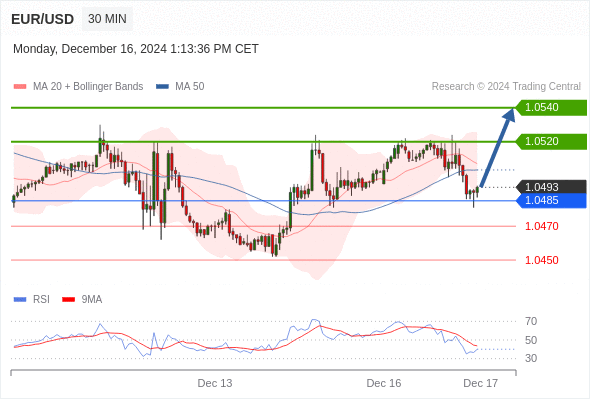Click the Research © 2024 Trading Central text
Screen dimensions: 590x400
(506, 87)
